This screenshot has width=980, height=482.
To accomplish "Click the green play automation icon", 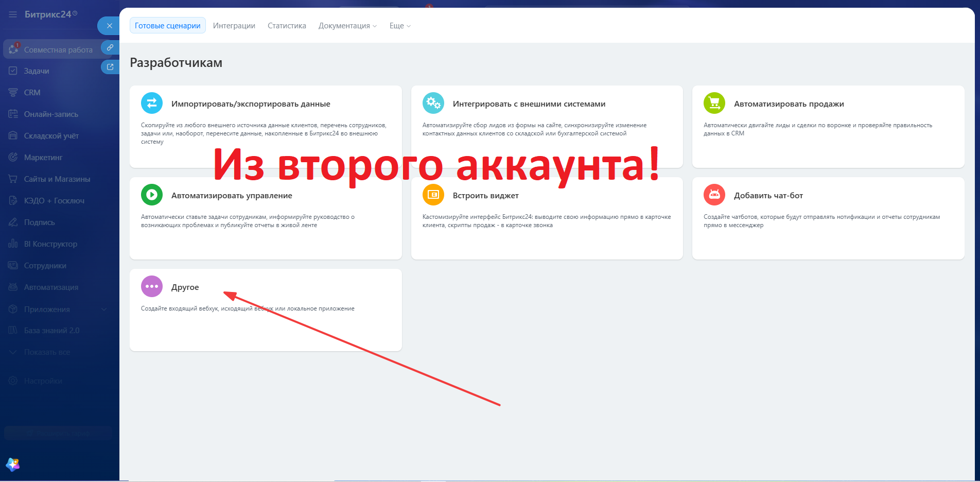I will tap(152, 195).
